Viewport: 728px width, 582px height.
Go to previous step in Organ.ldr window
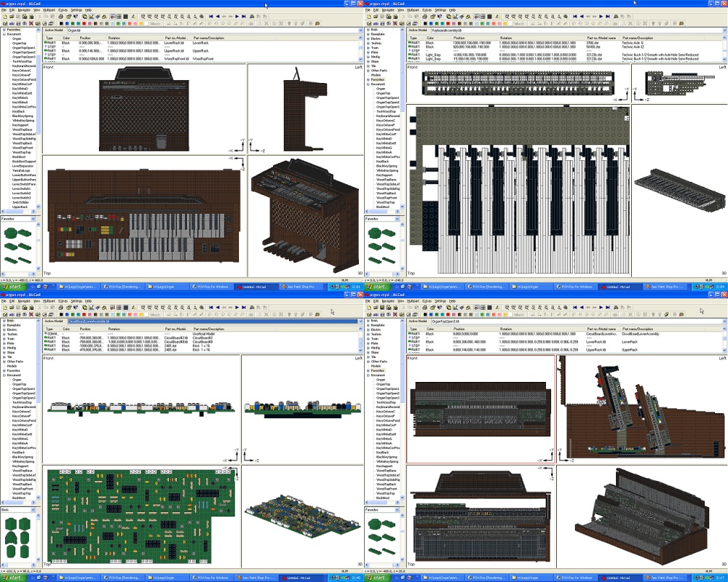217,16
